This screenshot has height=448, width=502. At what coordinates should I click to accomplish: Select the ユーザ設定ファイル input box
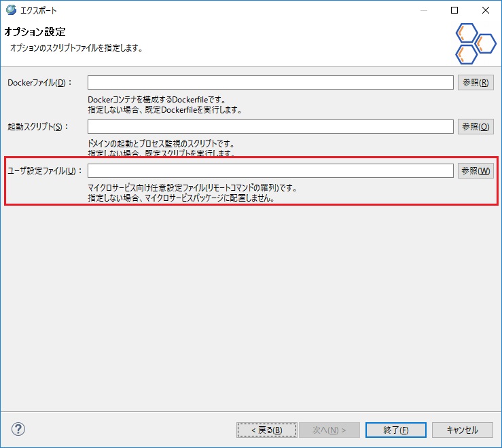pos(270,171)
